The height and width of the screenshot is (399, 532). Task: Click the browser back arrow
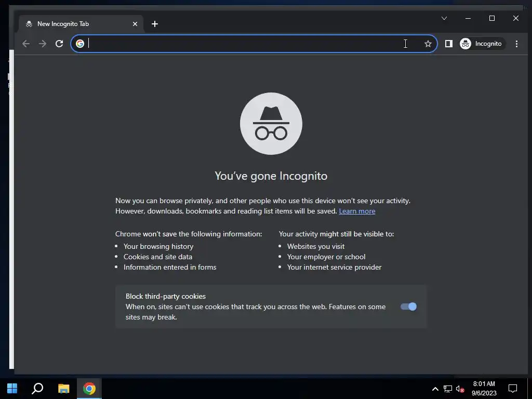point(26,44)
